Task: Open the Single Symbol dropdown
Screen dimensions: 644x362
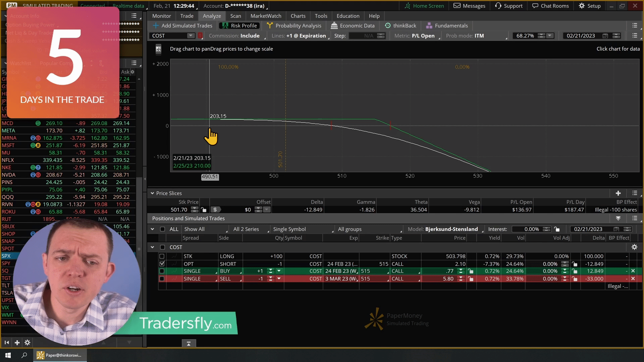Action: [x=303, y=229]
